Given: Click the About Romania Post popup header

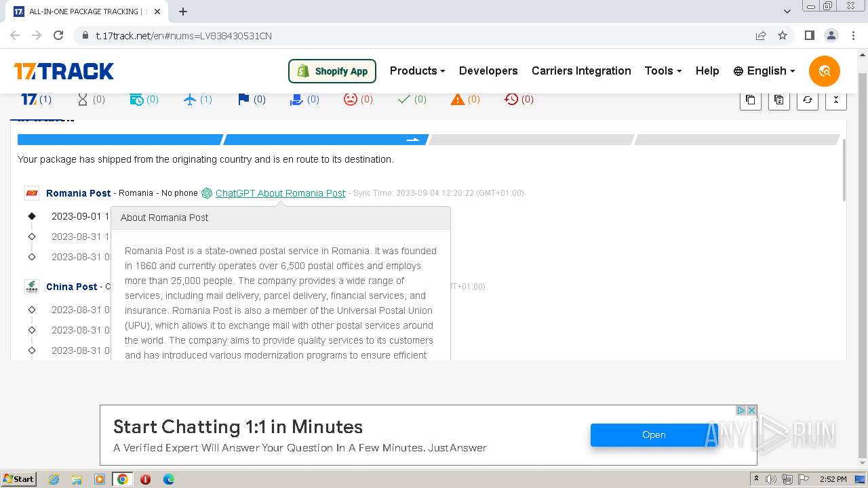Looking at the screenshot, I should coord(281,218).
